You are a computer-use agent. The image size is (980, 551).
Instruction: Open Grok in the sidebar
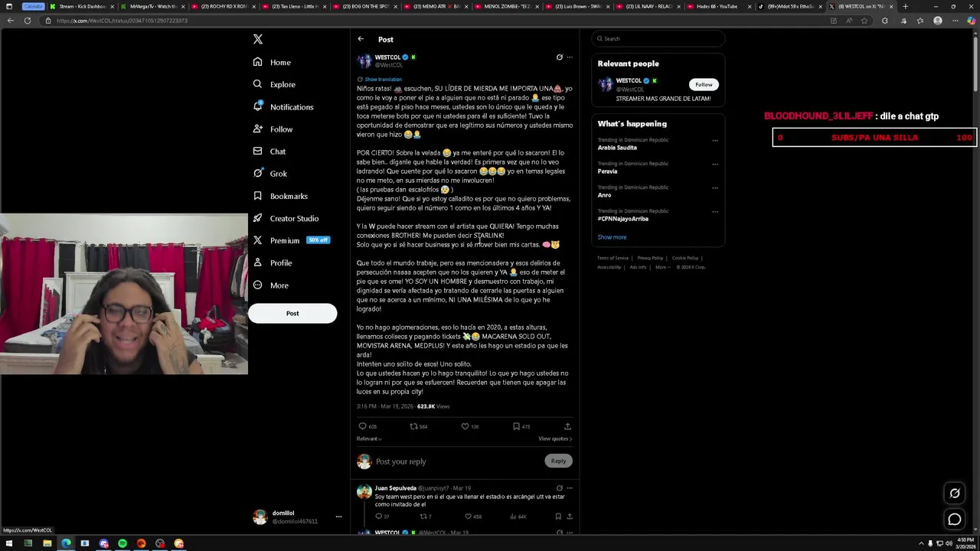tap(269, 174)
